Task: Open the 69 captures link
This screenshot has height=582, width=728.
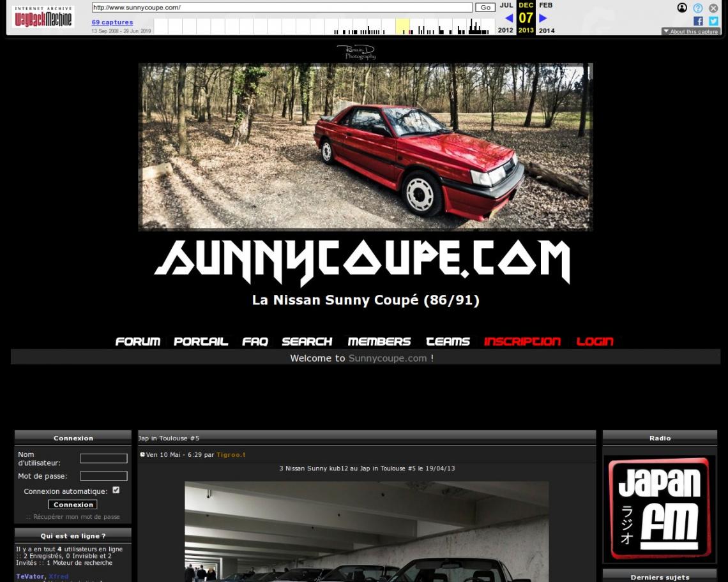Action: 112,22
